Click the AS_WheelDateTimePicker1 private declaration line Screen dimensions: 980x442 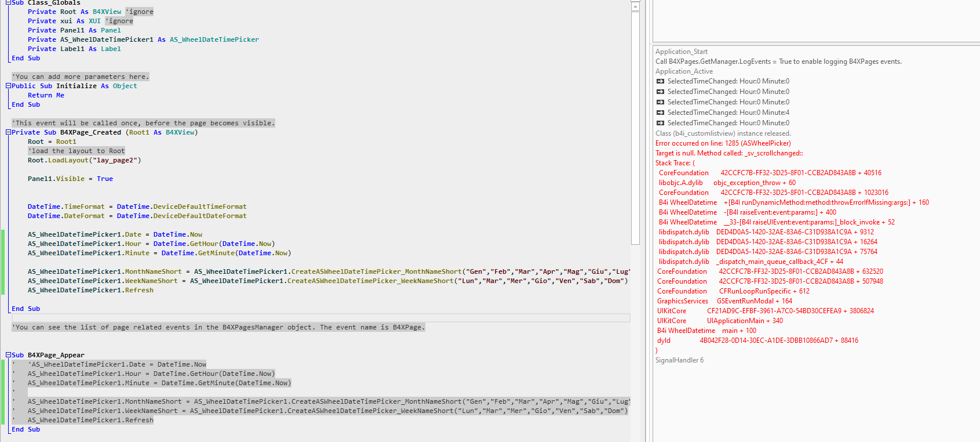point(143,39)
